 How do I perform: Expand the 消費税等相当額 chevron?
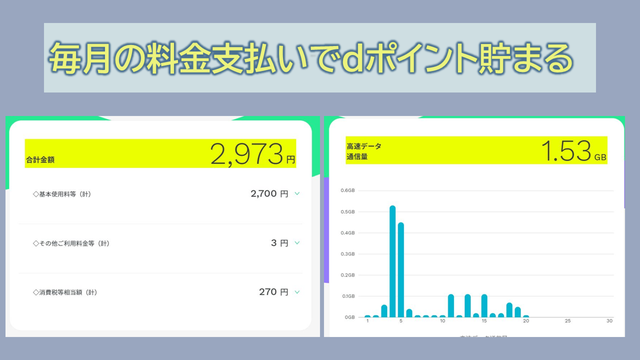297,292
